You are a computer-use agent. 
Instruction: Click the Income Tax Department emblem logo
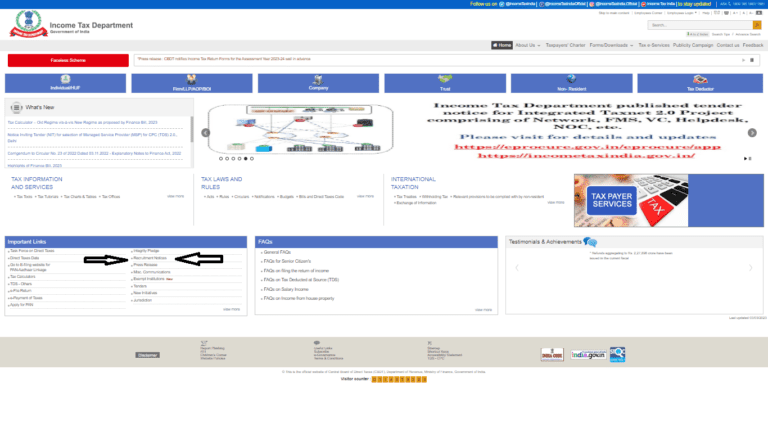click(x=28, y=24)
